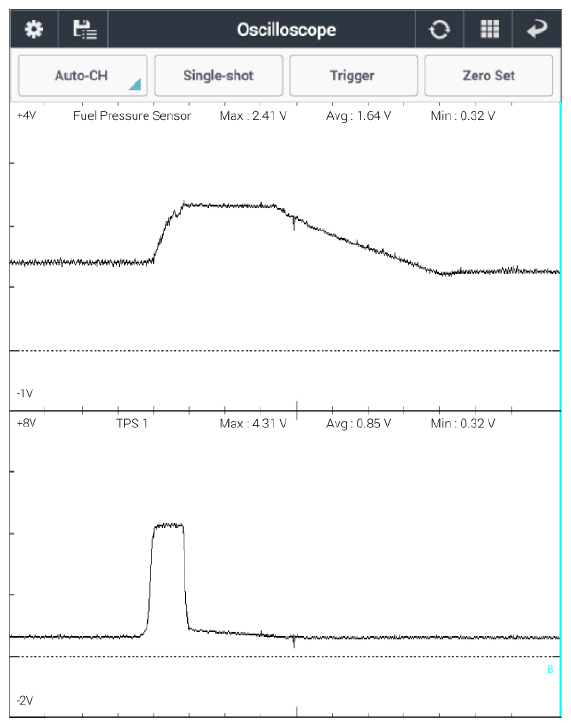Click the refresh arrows icon

tap(439, 30)
